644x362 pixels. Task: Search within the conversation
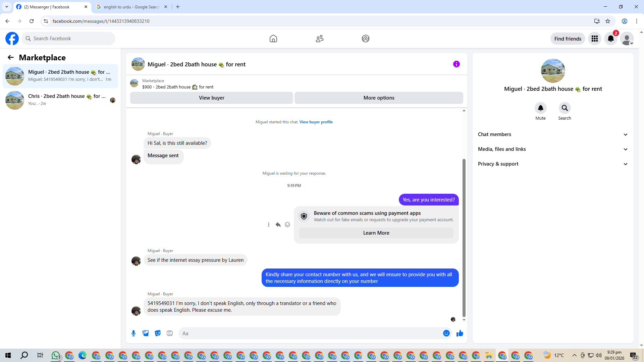pos(565,108)
